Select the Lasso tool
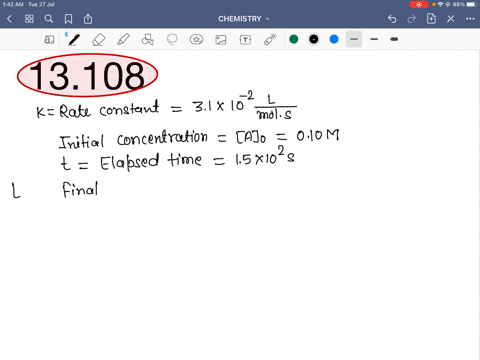Viewport: 480px width, 360px height. [x=172, y=40]
